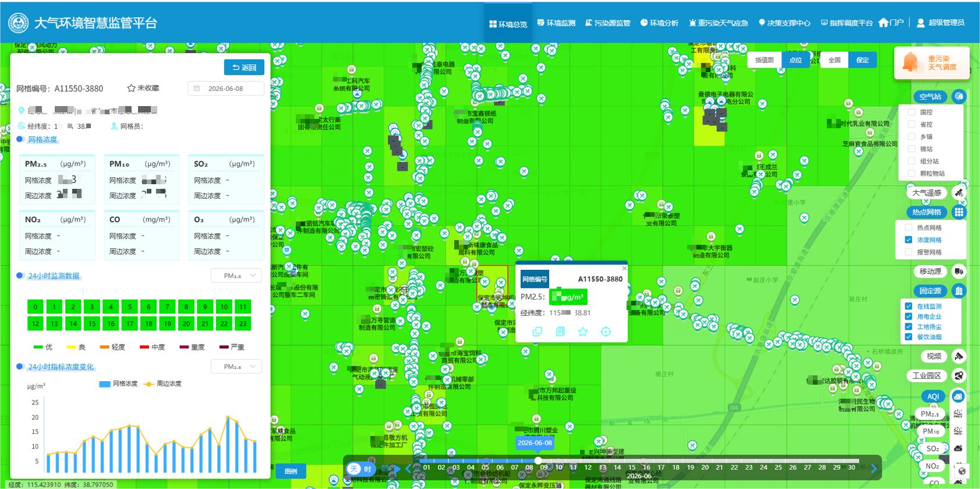Open the 指挥调度平台 menu

[847, 23]
